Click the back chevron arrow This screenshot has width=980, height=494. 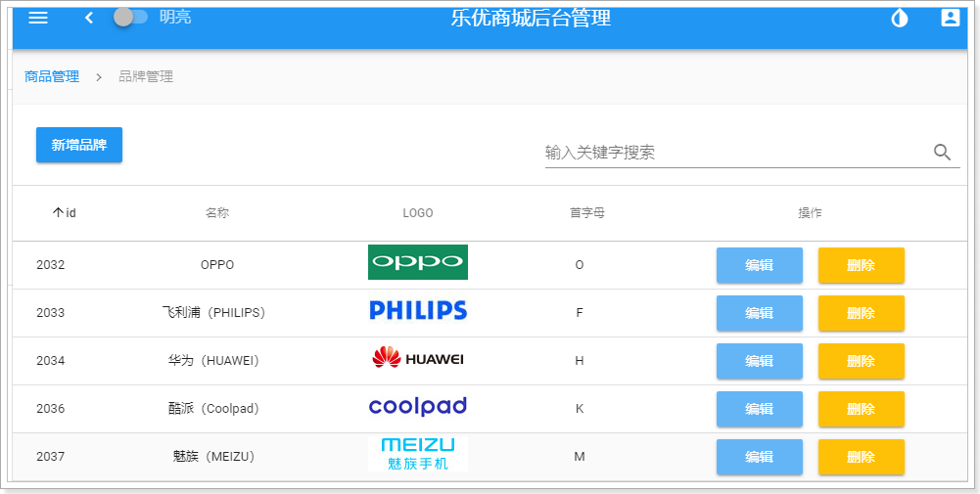tap(89, 18)
